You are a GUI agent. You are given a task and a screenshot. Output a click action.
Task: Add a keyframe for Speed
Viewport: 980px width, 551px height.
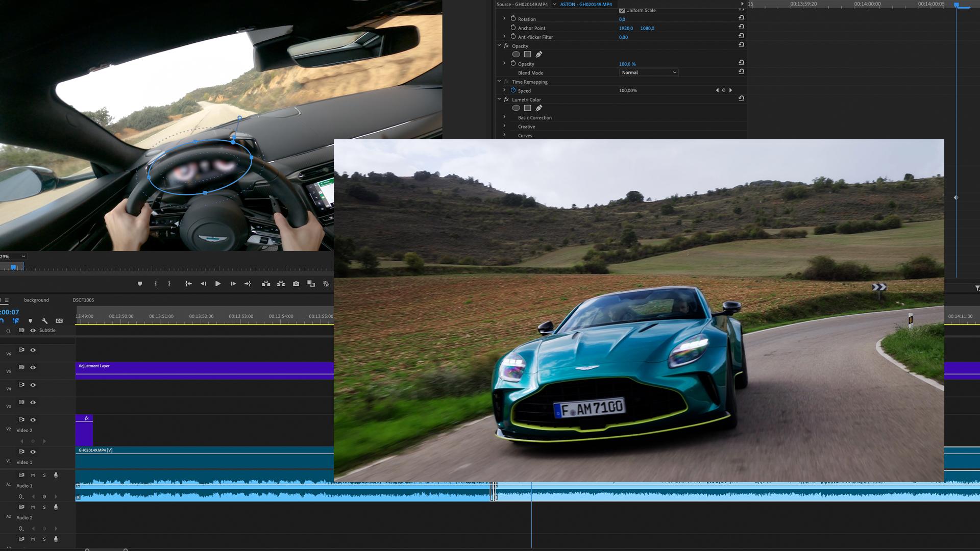[724, 90]
